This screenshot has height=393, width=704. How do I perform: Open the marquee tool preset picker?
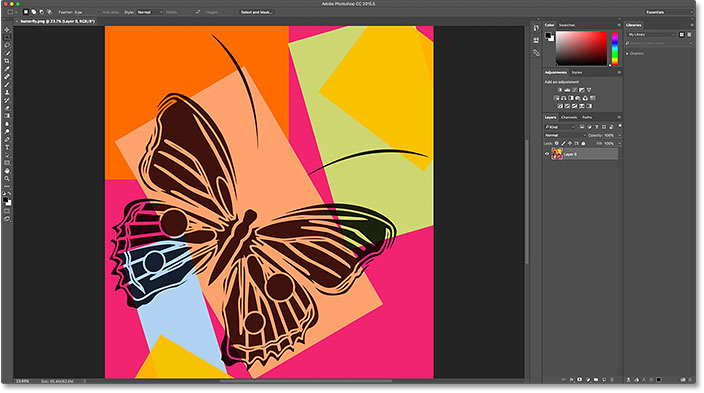(x=12, y=12)
